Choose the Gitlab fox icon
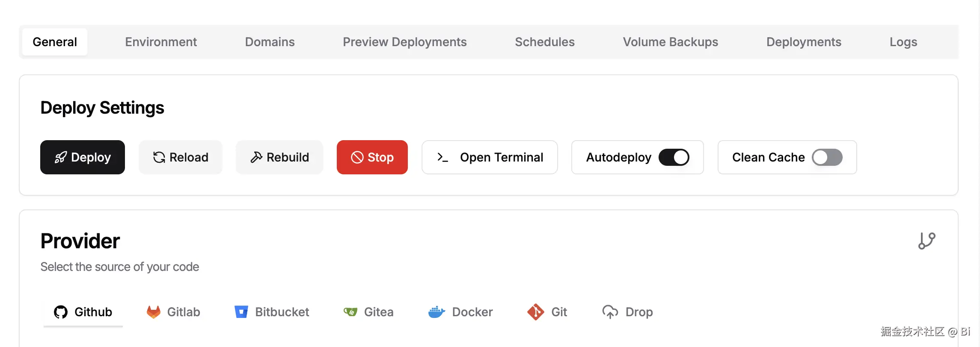Screen dimensions: 980x347 (x=154, y=312)
